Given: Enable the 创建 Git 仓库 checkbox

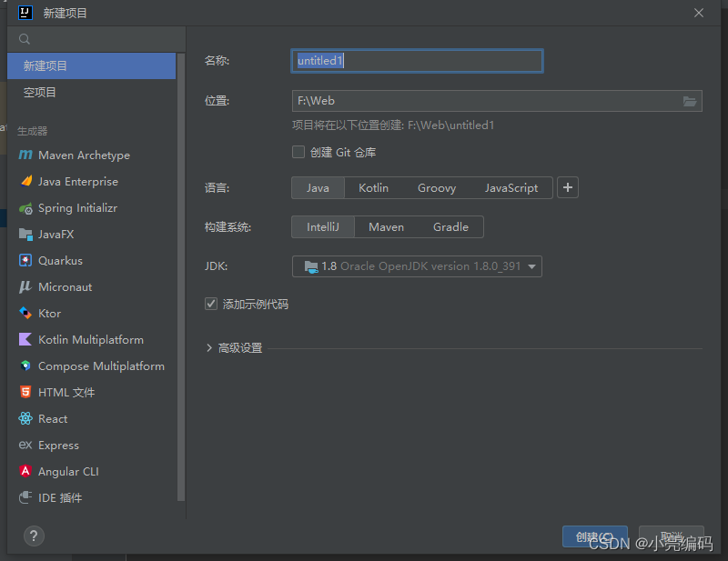Looking at the screenshot, I should point(298,152).
